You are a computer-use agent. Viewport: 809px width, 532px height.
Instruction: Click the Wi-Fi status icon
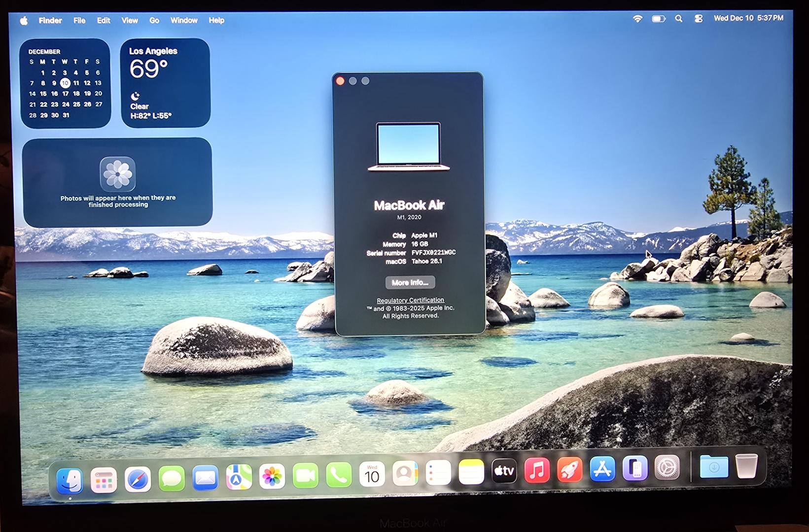point(637,19)
